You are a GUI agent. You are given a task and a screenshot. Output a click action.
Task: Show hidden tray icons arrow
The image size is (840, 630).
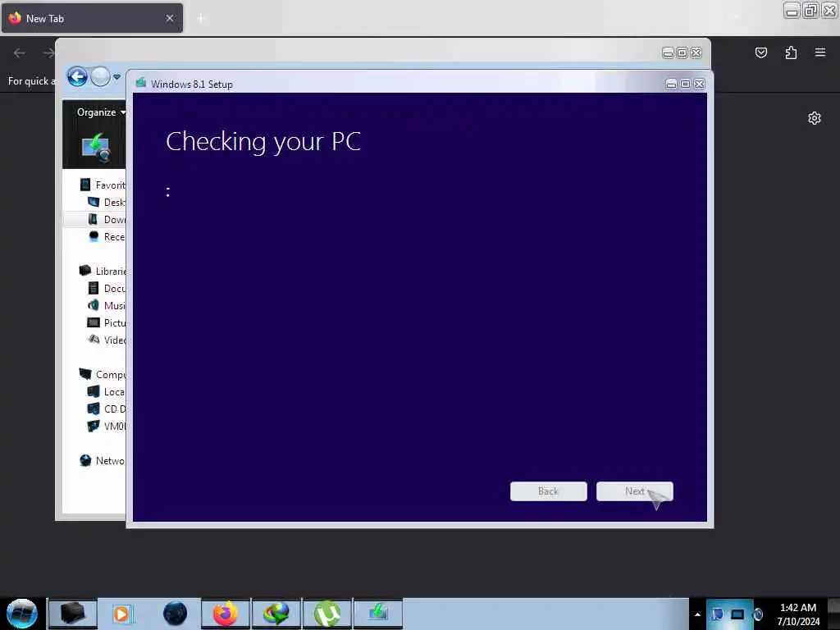coord(697,614)
